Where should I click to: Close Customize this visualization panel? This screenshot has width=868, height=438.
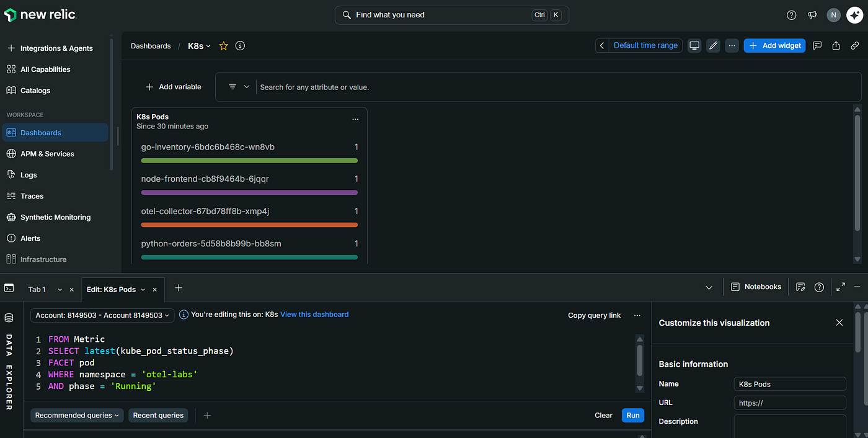839,323
